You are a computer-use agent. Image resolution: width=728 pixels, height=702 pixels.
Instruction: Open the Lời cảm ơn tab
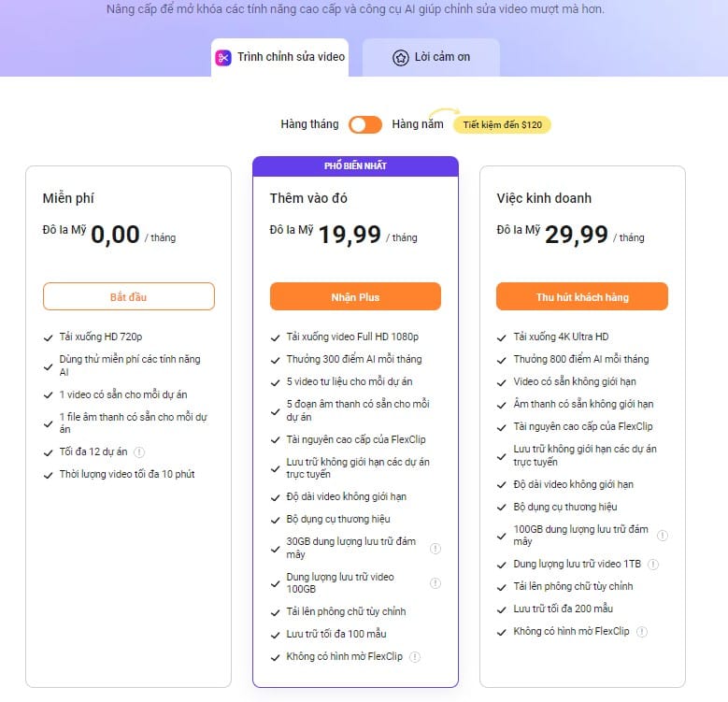pyautogui.click(x=431, y=58)
